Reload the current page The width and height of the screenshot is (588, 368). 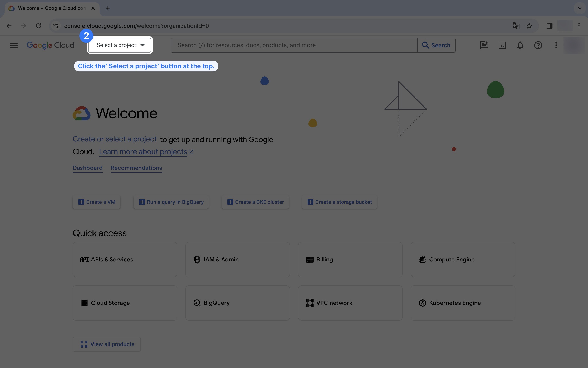click(x=38, y=26)
